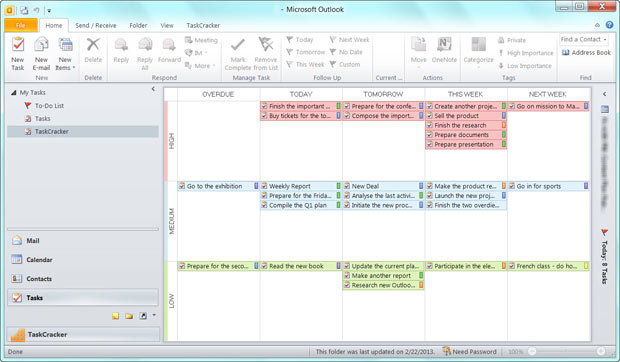Click the Meeting button in Respond group

pos(201,40)
